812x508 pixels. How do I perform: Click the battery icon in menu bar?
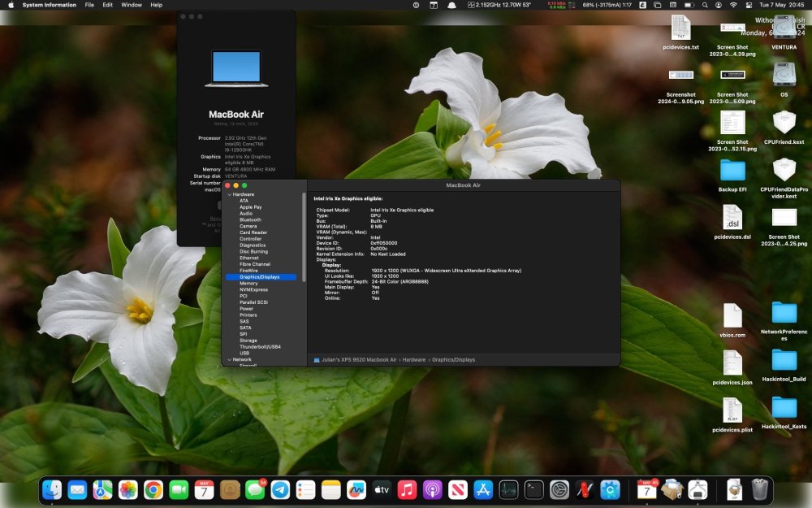689,5
